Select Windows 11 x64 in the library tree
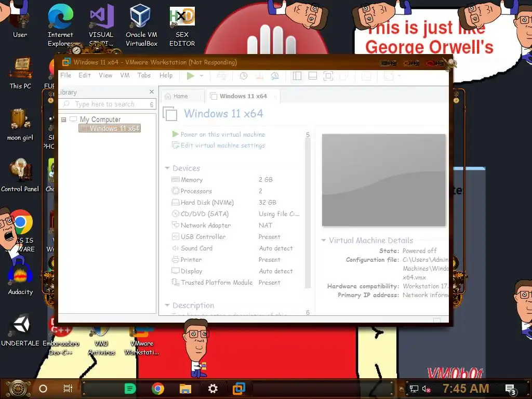 pos(110,129)
